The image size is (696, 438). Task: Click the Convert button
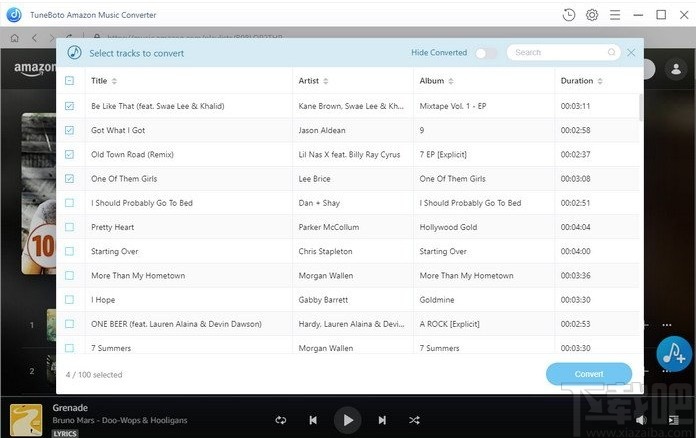[589, 374]
